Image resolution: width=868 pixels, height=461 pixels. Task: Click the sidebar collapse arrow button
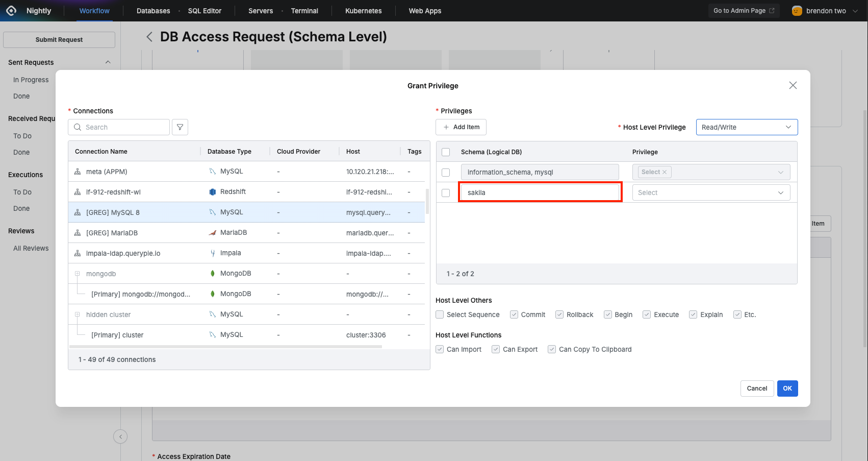pyautogui.click(x=120, y=436)
